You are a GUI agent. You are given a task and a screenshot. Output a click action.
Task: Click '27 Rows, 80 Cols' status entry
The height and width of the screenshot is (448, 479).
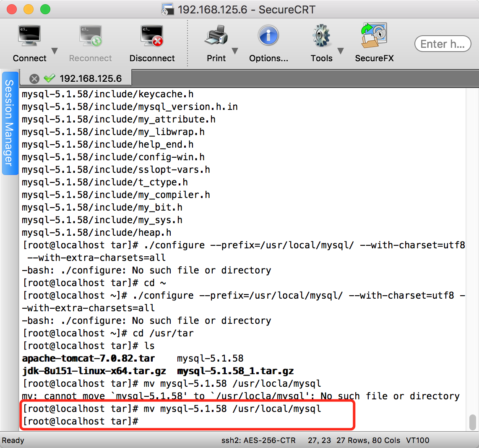click(x=368, y=440)
